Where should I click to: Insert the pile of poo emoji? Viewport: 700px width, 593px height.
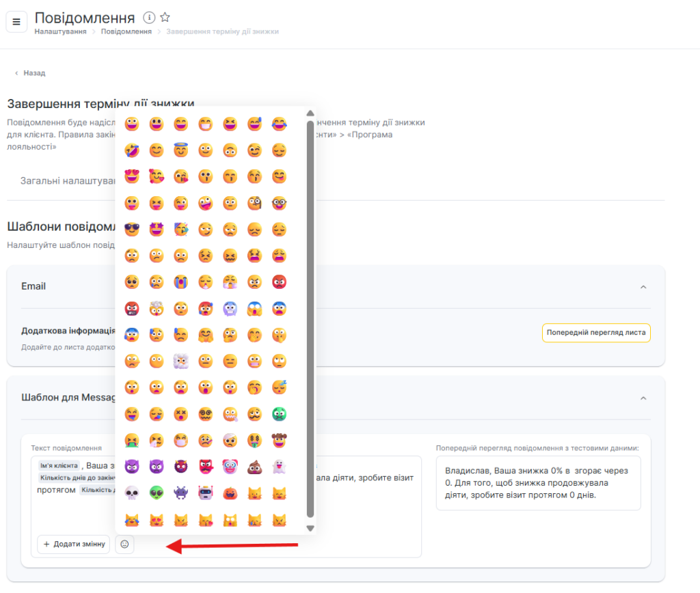tap(254, 467)
